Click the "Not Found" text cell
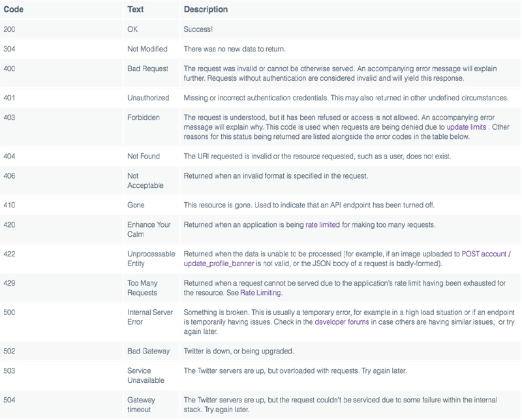 pyautogui.click(x=143, y=157)
